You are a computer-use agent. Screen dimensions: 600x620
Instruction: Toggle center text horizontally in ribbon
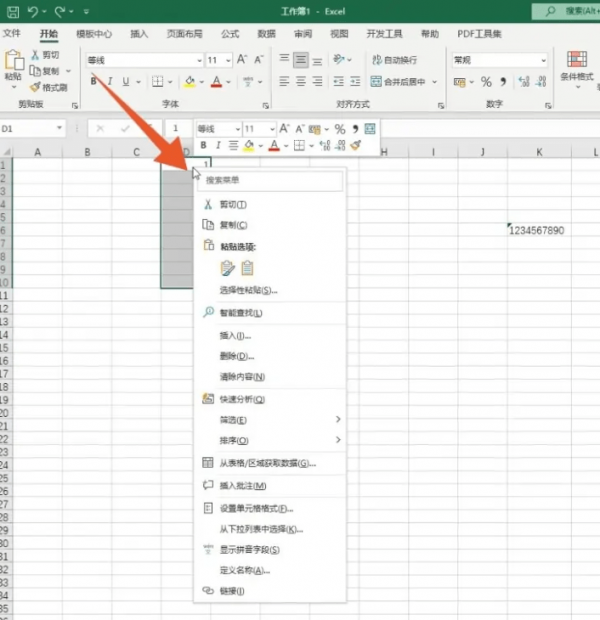[301, 81]
